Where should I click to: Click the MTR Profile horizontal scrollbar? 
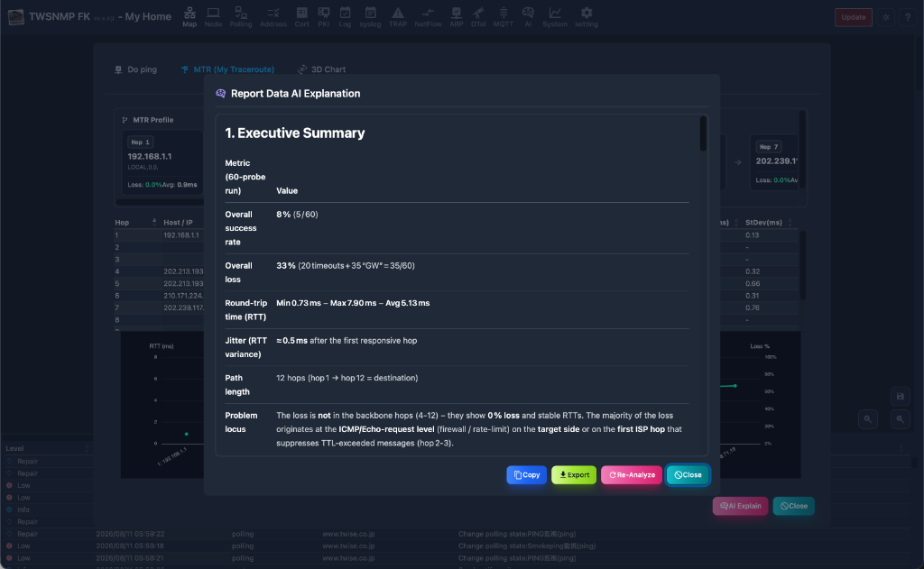tap(161, 202)
